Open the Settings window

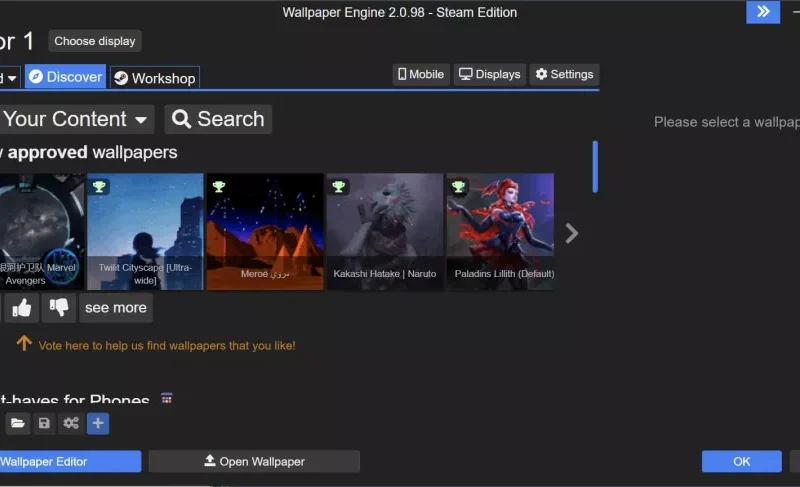coord(564,74)
